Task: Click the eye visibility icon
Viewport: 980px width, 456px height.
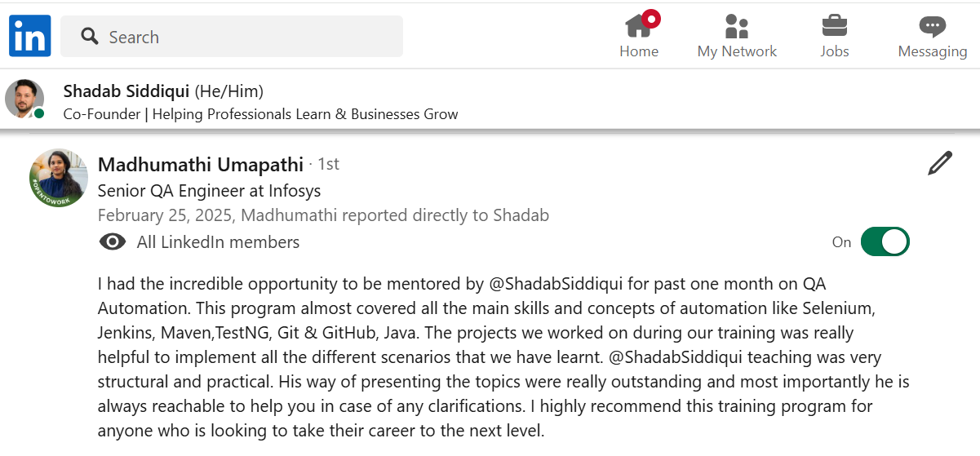Action: coord(113,242)
